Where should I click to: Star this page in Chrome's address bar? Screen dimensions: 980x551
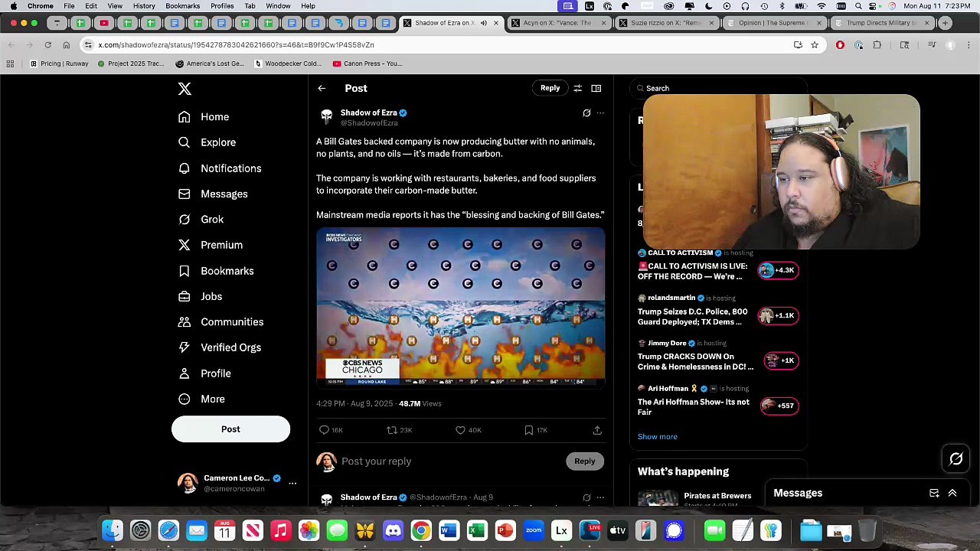click(x=815, y=45)
